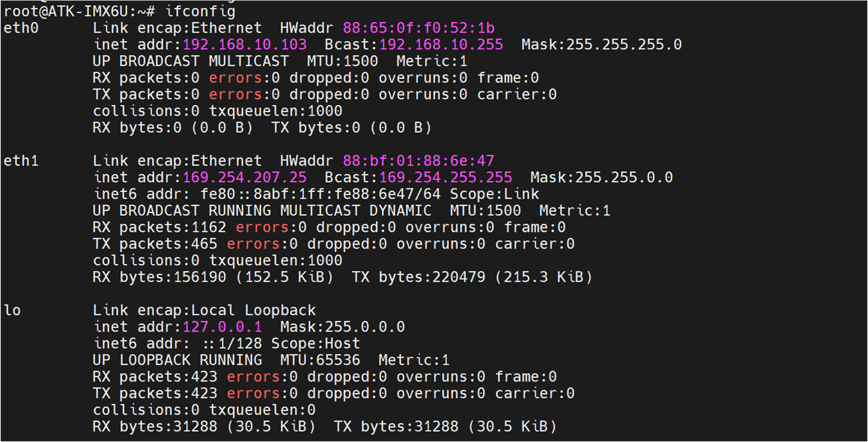
Task: Click the loopback address 127.0.0.1
Action: [222, 327]
